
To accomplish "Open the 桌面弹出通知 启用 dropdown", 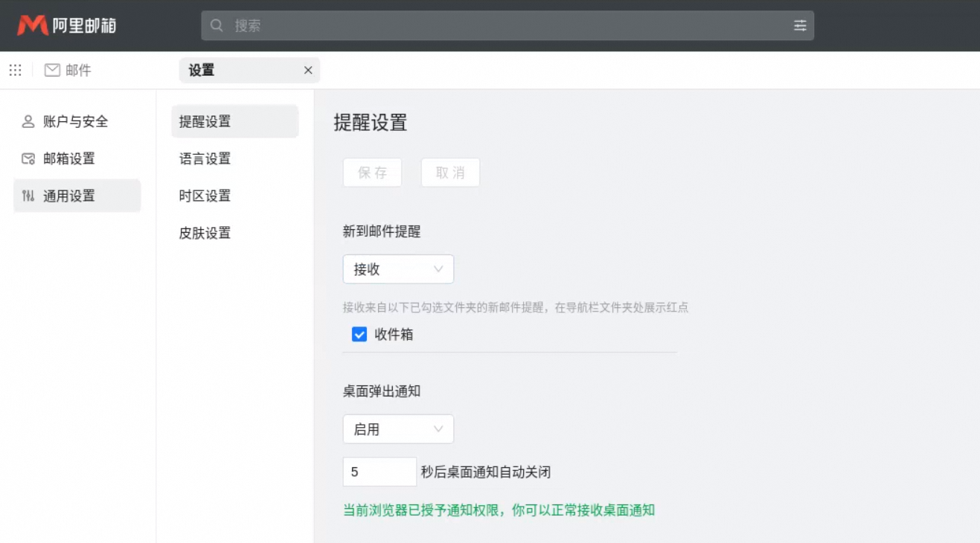I will coord(398,428).
